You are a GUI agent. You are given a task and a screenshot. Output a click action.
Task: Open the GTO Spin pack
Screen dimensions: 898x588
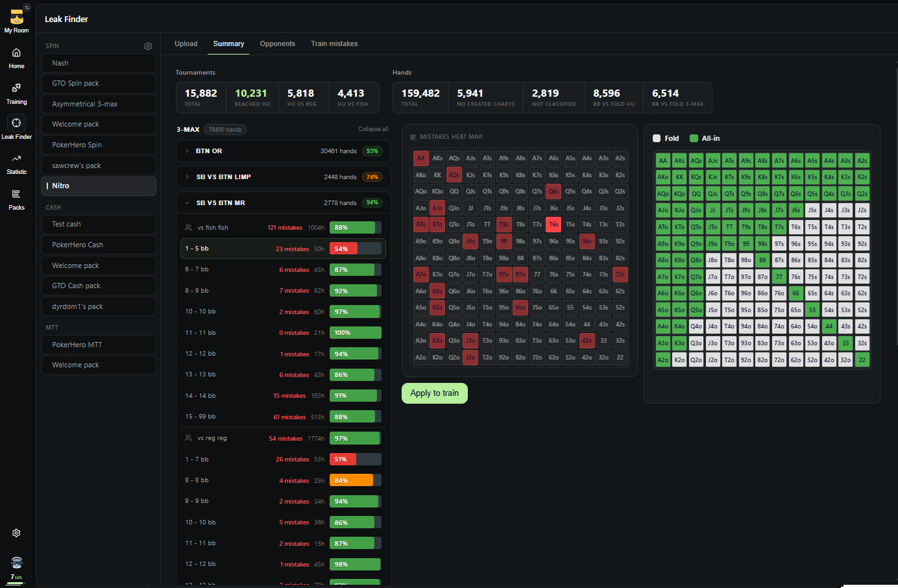pos(99,84)
